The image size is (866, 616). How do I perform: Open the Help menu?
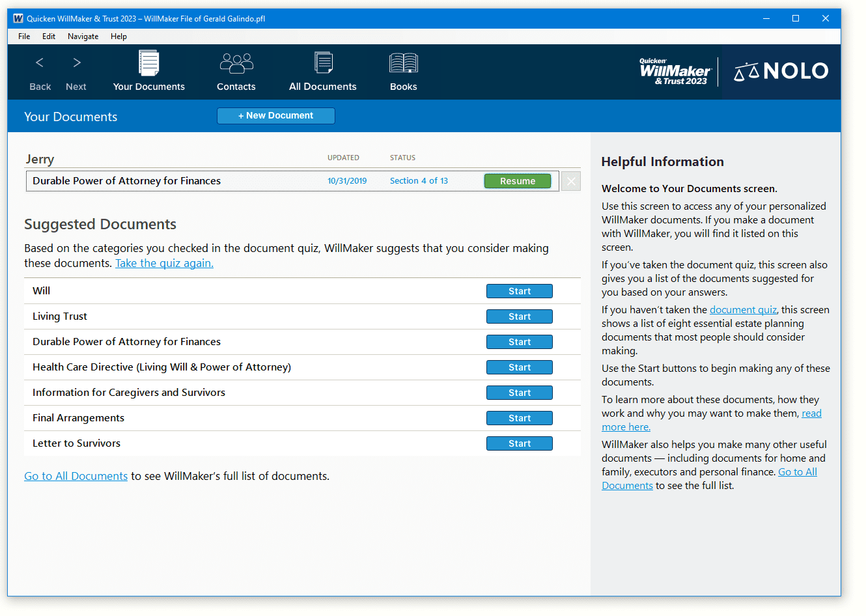[119, 36]
